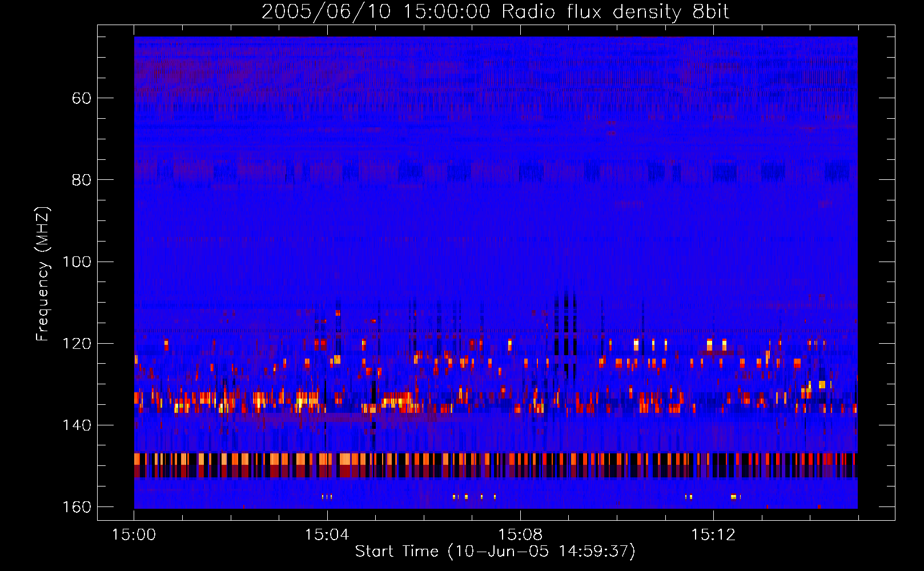Click the 15:04 time tick label
Viewport: 924px width, 571px height.
tap(327, 534)
